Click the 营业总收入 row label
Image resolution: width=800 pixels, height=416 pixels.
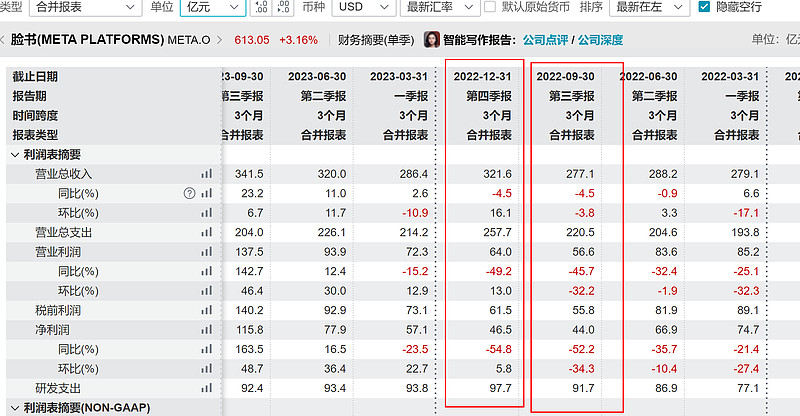pyautogui.click(x=64, y=174)
